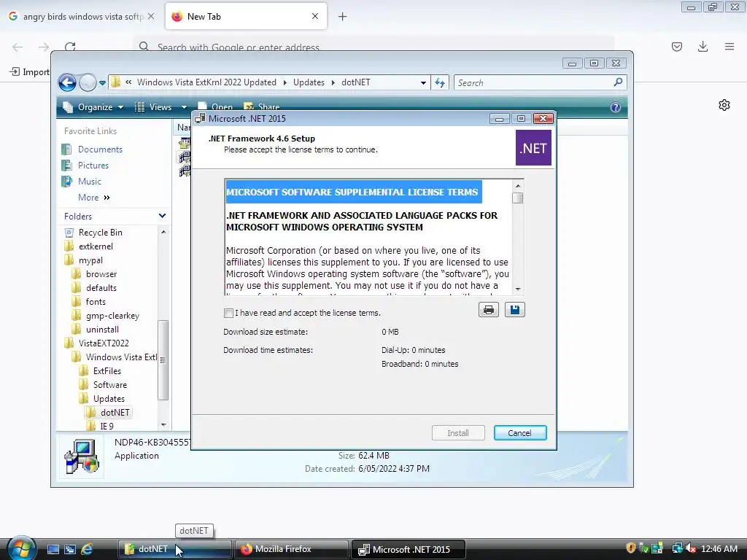Launch Internet Explorer from quick launch
This screenshot has height=560, width=747.
(87, 549)
